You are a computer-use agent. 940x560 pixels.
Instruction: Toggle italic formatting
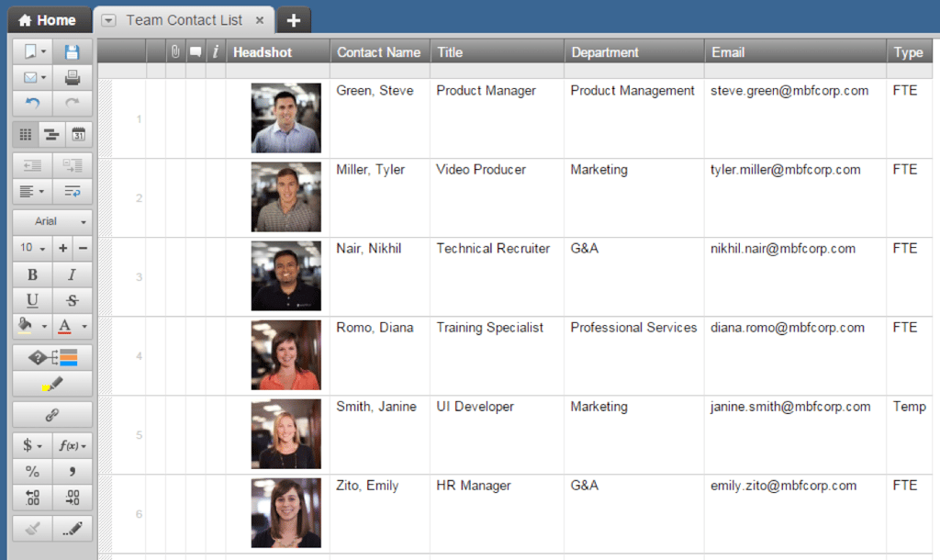coord(73,274)
